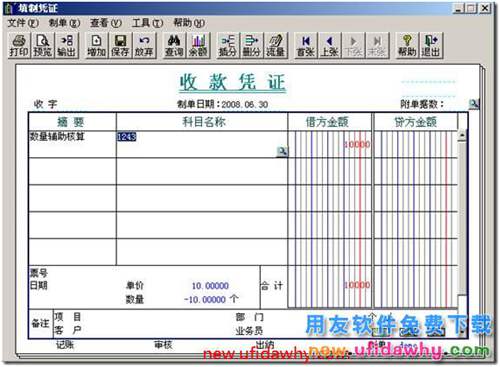The height and width of the screenshot is (367, 500).
Task: Open 帮助 (Help) lightbulb toolbar icon
Action: point(407,46)
